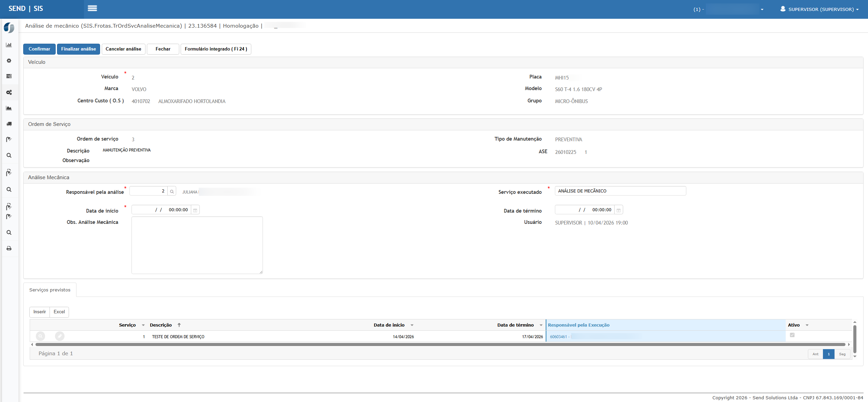
Task: Click the Cancelar análise button
Action: (x=123, y=49)
